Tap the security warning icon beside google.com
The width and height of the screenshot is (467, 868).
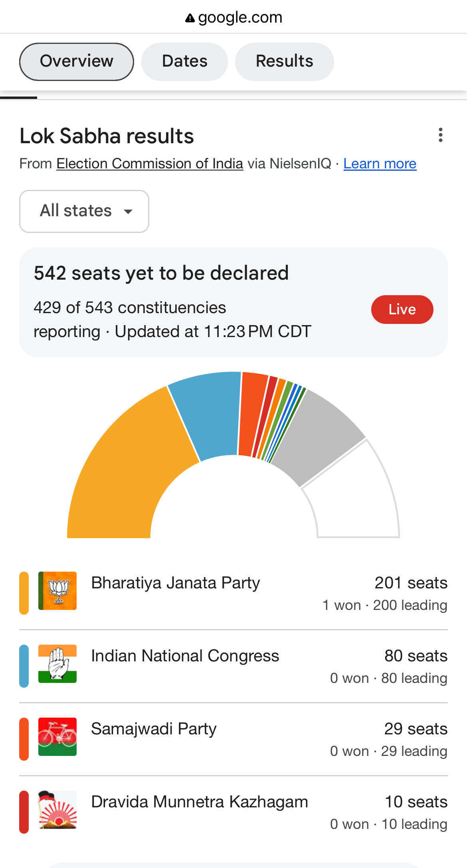point(190,18)
